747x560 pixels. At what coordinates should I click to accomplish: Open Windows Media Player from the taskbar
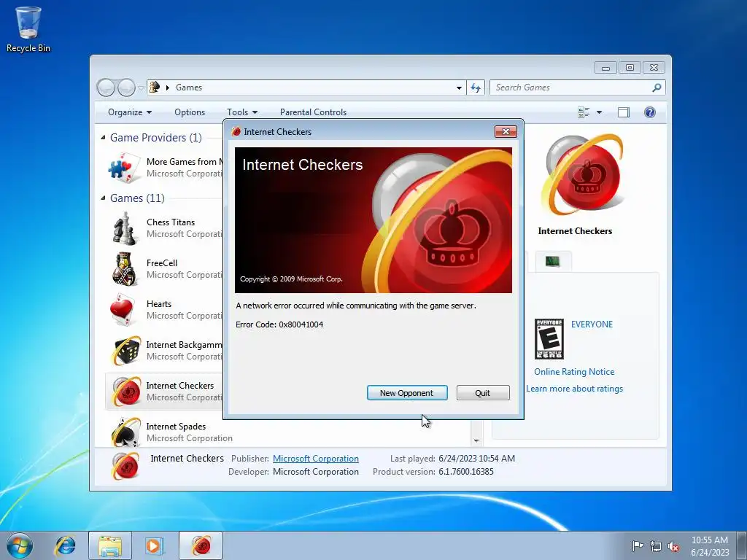pos(155,545)
